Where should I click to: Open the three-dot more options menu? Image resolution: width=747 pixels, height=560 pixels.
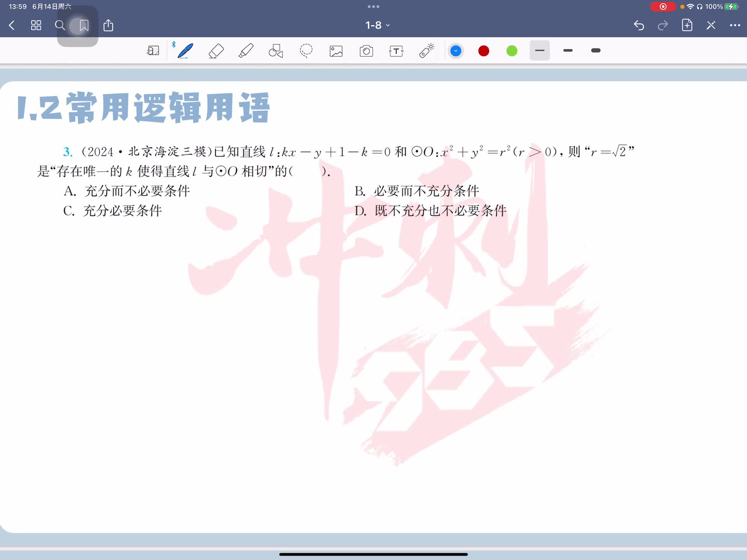click(735, 26)
